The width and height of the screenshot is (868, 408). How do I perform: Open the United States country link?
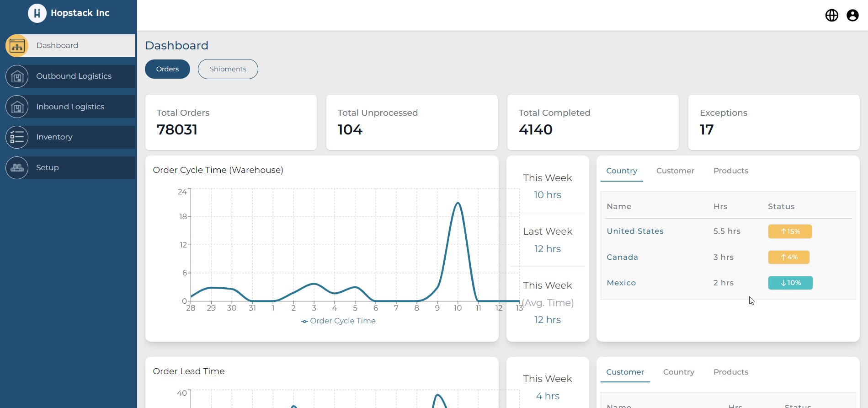pyautogui.click(x=635, y=231)
